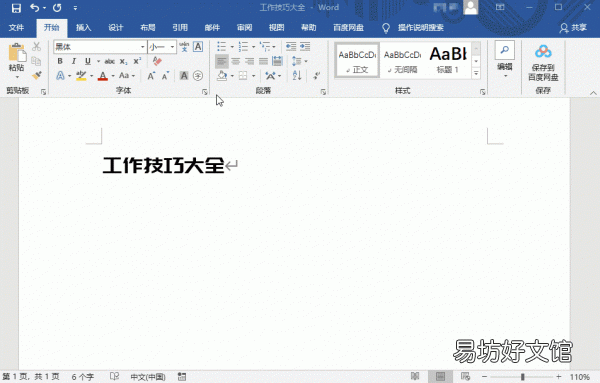Apply the Heading 1 style
The image size is (600, 383).
pyautogui.click(x=448, y=60)
